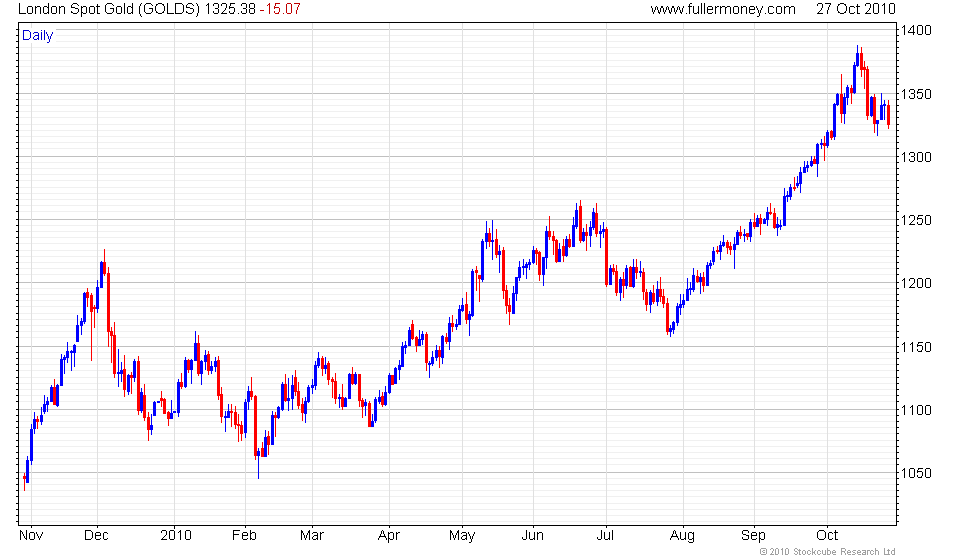Click the blue Daily label
Image resolution: width=980 pixels, height=560 pixels.
[x=38, y=36]
